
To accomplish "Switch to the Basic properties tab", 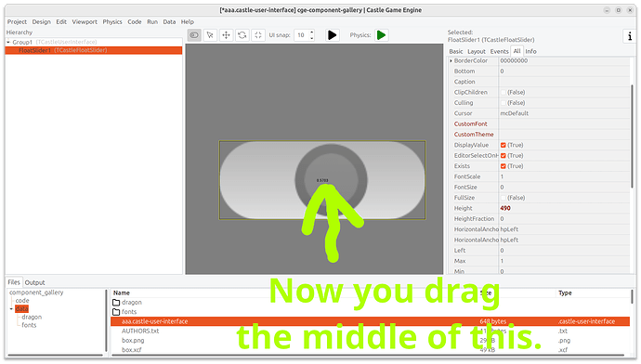I will click(x=456, y=51).
